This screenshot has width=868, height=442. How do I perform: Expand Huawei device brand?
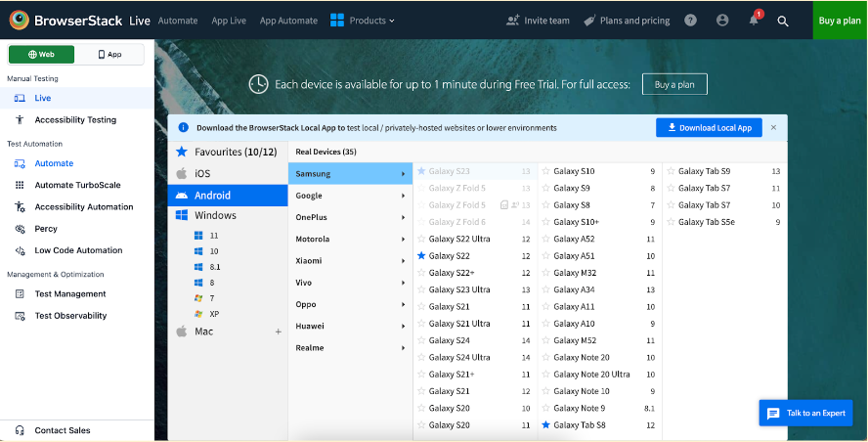(350, 326)
